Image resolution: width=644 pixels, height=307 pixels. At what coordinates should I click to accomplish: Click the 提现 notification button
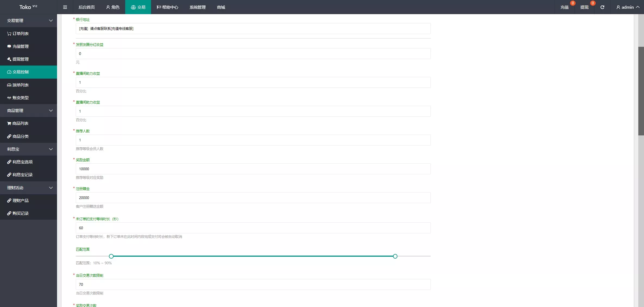(584, 7)
